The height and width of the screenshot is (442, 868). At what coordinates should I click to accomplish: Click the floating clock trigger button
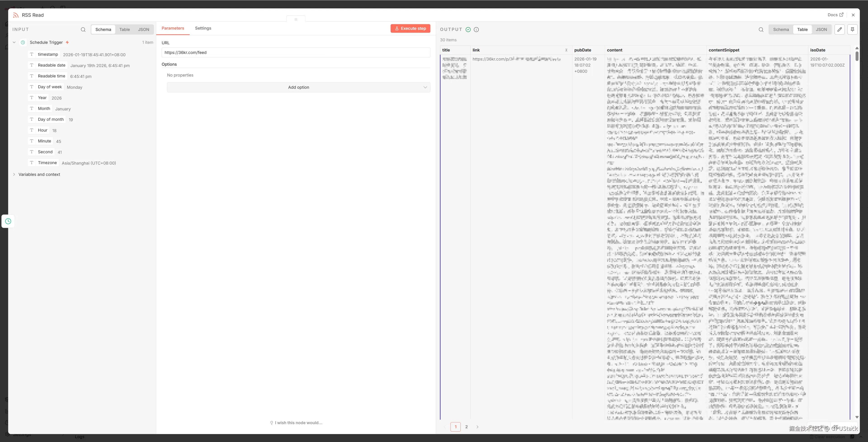[8, 221]
